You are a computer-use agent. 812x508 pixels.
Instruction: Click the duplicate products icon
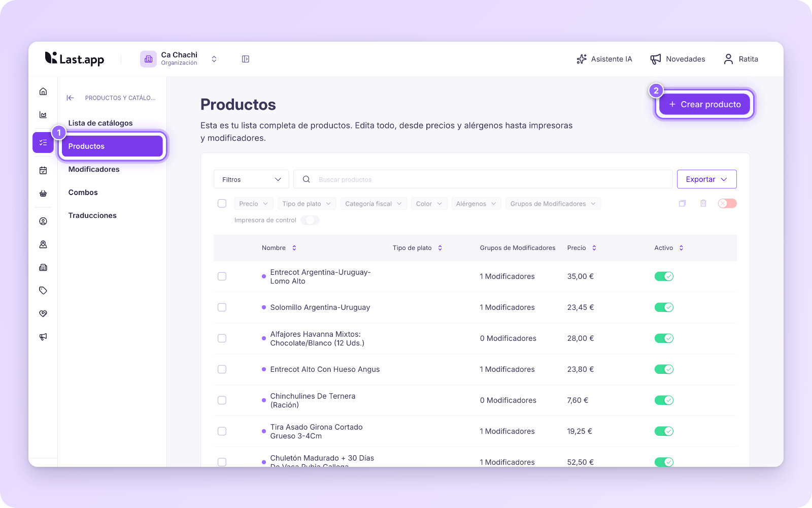click(x=682, y=203)
